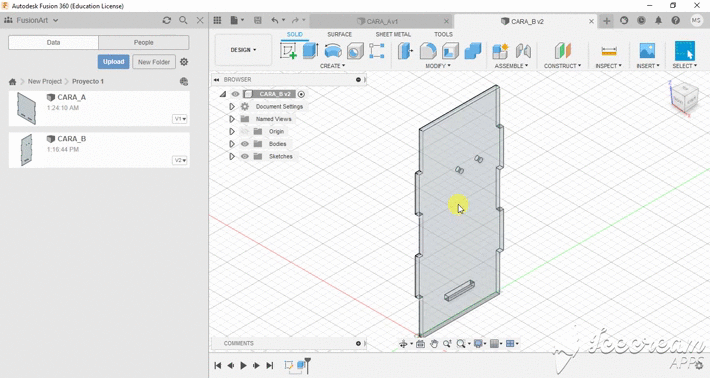Image resolution: width=710 pixels, height=378 pixels.
Task: Toggle visibility of Bodies folder
Action: 245,144
